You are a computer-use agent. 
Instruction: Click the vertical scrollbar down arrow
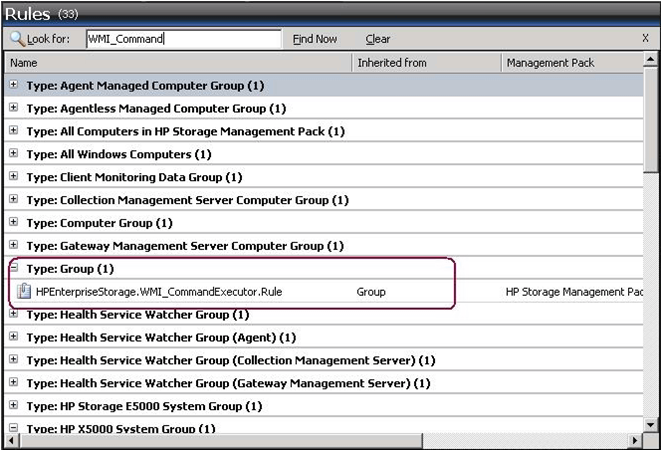tap(652, 424)
